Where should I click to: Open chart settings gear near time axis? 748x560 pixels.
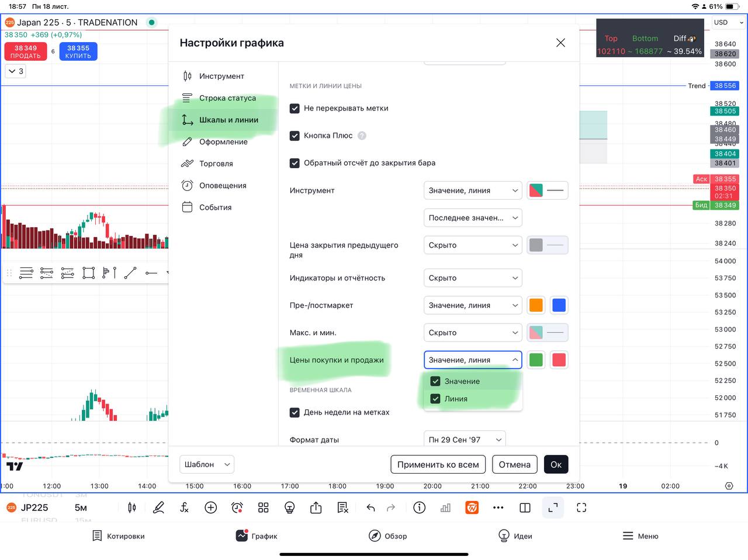tap(729, 486)
